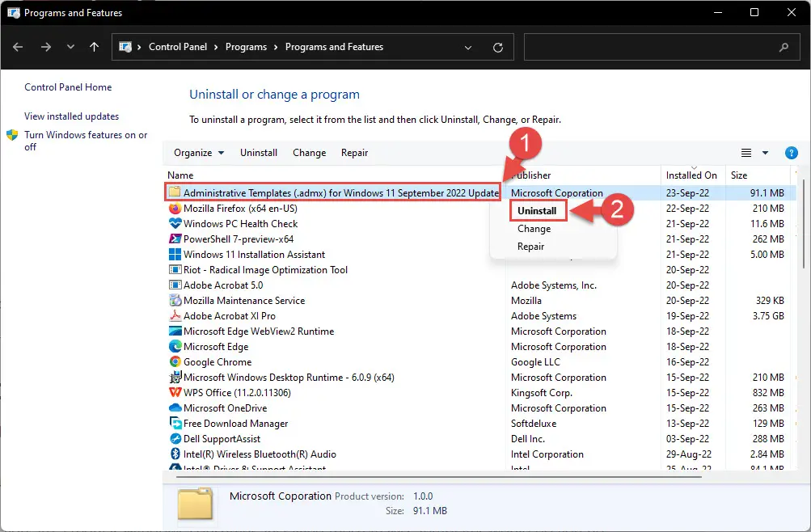Go up one level with the Up arrow
Image resolution: width=811 pixels, height=532 pixels.
pos(94,47)
